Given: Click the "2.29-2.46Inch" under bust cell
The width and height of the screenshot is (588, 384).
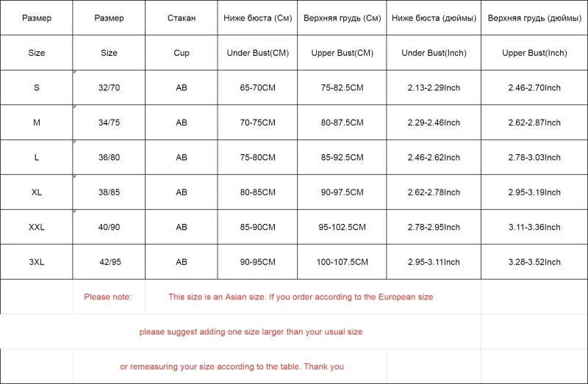Looking at the screenshot, I should 434,123.
